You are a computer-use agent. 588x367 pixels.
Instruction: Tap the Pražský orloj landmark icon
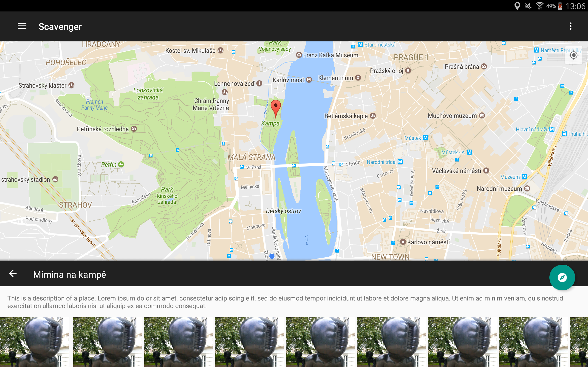pyautogui.click(x=408, y=71)
